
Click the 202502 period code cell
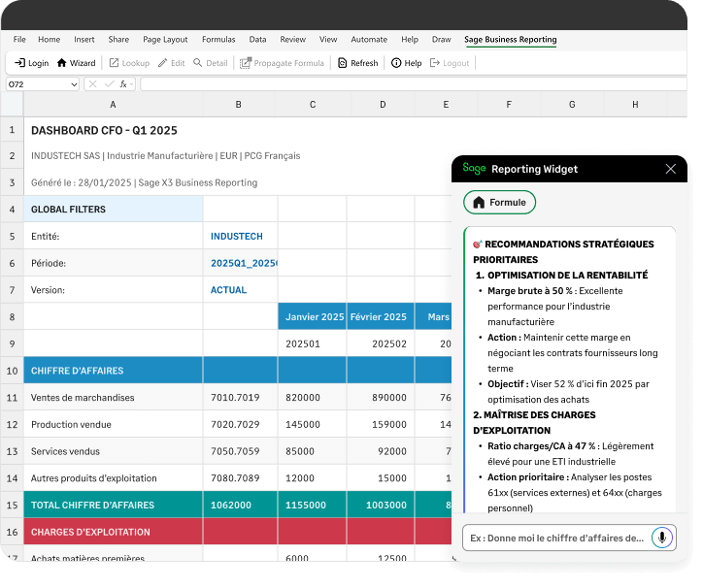coord(381,343)
